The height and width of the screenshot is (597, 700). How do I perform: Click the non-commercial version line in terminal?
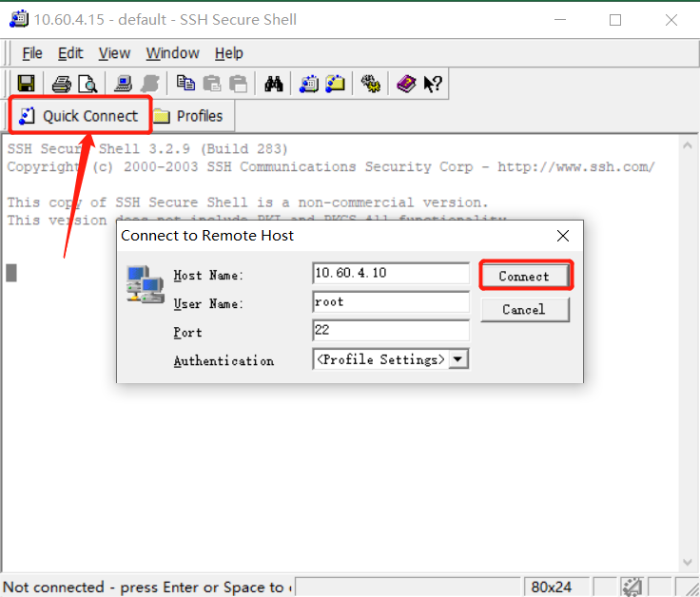click(x=248, y=202)
